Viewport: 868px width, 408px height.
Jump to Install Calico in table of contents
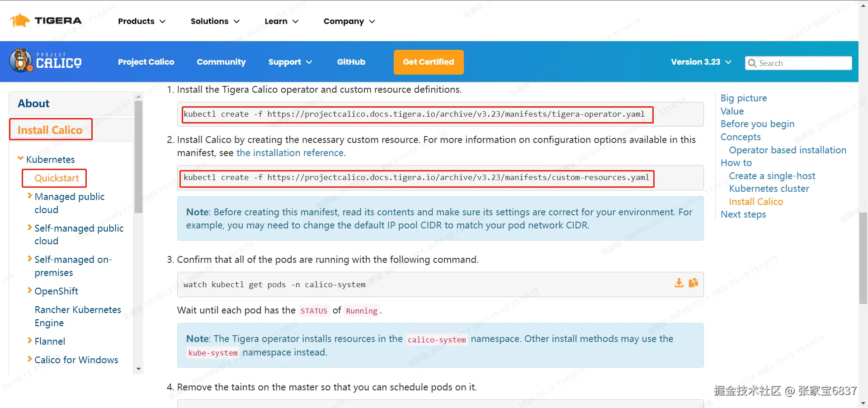coord(756,202)
